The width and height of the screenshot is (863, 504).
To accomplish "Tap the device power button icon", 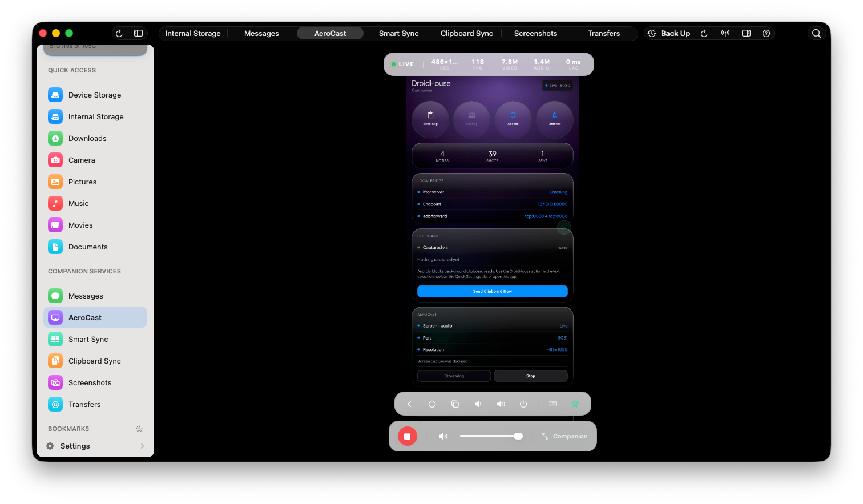I will coord(523,404).
